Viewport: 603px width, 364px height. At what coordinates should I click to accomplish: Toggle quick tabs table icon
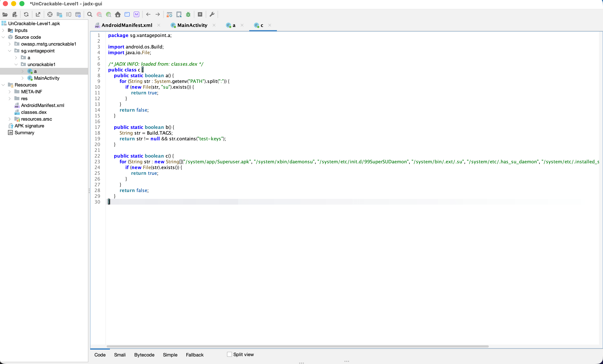click(x=78, y=14)
